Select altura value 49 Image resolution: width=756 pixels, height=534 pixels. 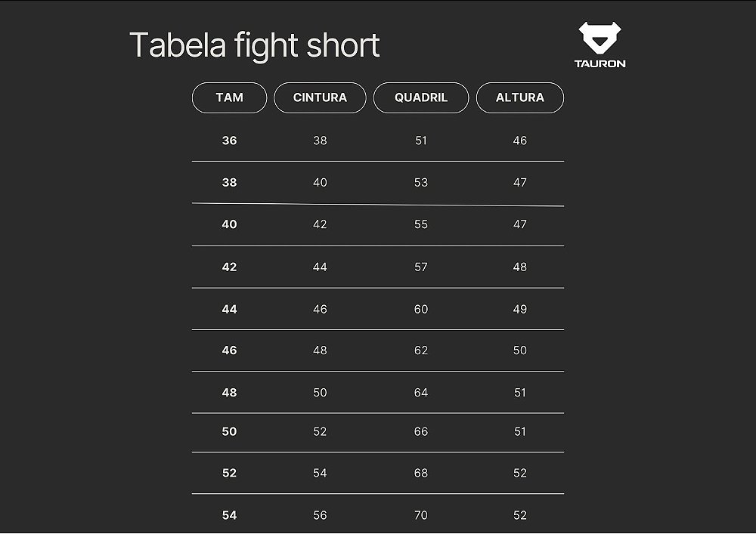(x=520, y=309)
